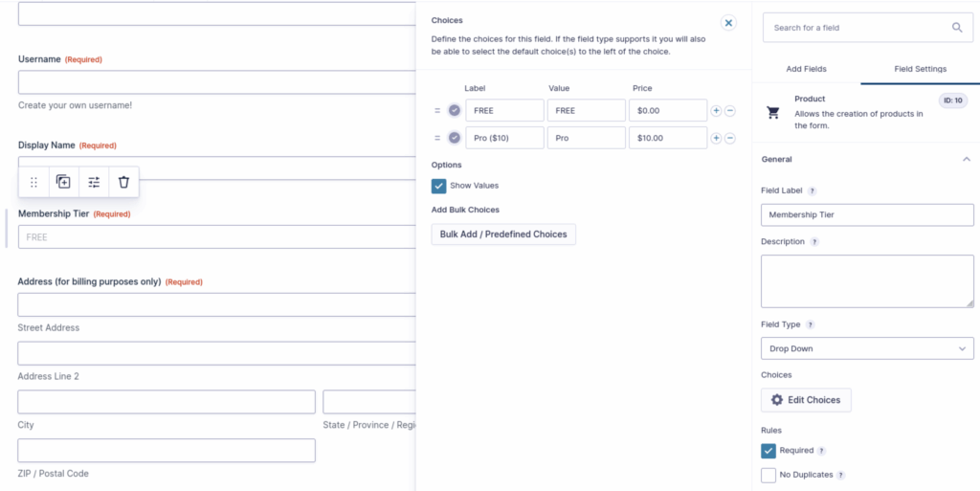Open the Field Type drop down
980x491 pixels.
pos(867,349)
